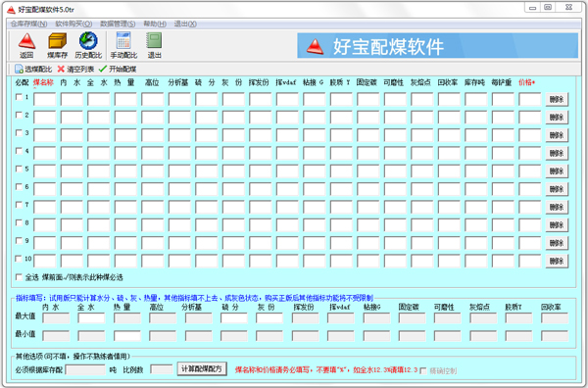Click 删除 button in row 2
Image resolution: width=588 pixels, height=388 pixels.
[x=557, y=118]
